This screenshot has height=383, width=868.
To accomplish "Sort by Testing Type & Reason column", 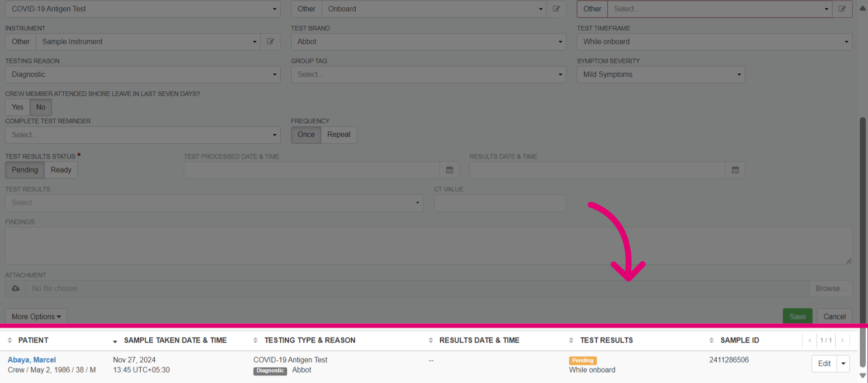I will (255, 340).
